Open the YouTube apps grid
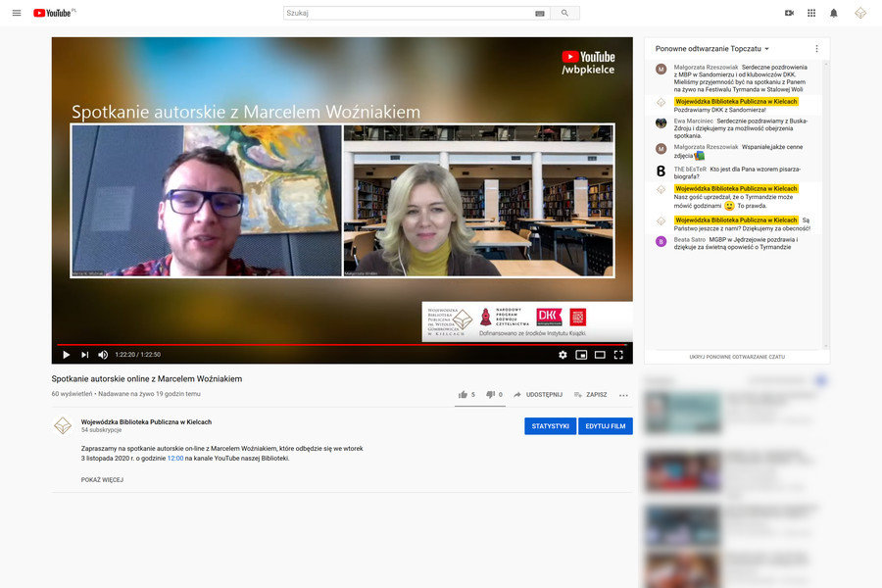 (811, 13)
